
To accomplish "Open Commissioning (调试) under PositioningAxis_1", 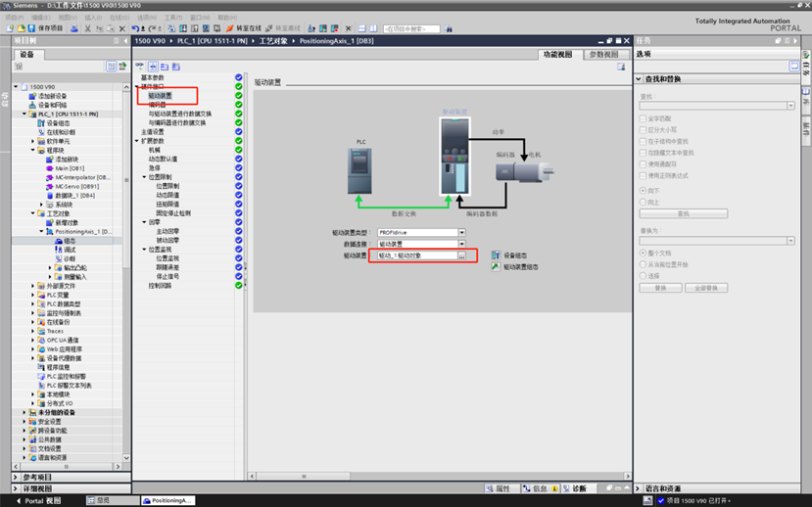I will click(x=70, y=250).
